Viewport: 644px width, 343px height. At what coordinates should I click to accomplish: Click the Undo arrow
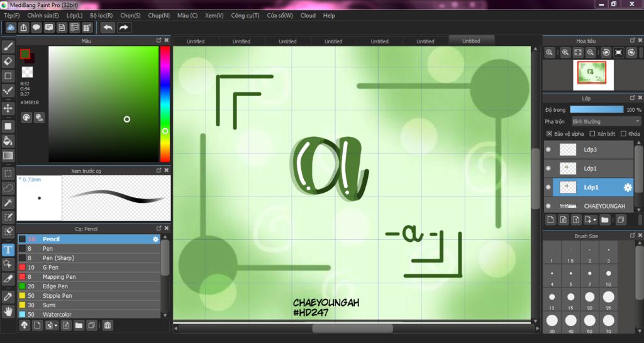coord(108,28)
